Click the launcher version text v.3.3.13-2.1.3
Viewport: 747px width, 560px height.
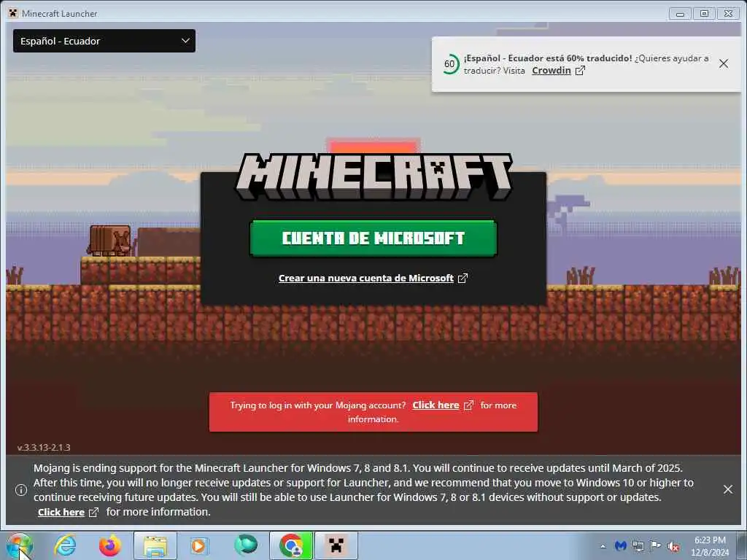[x=44, y=448]
